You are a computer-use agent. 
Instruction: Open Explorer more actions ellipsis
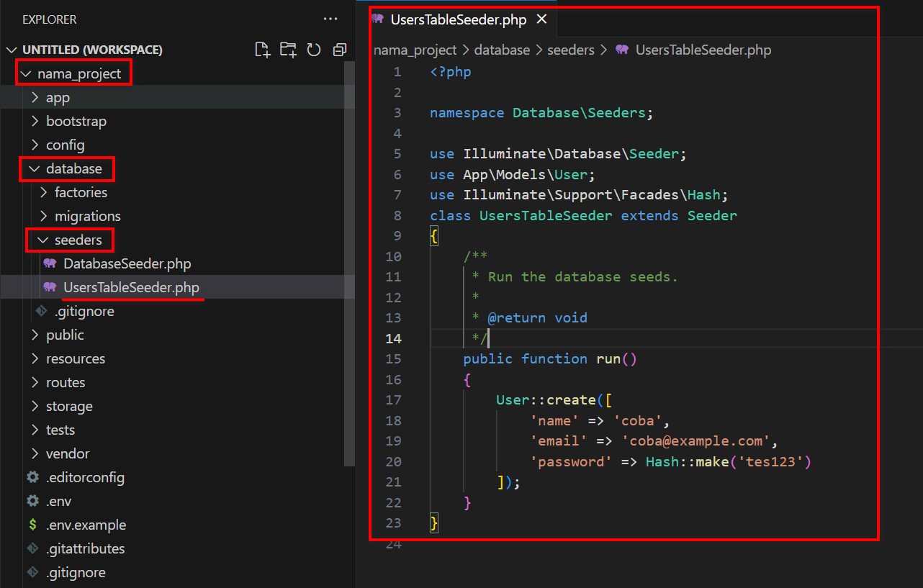[x=330, y=19]
